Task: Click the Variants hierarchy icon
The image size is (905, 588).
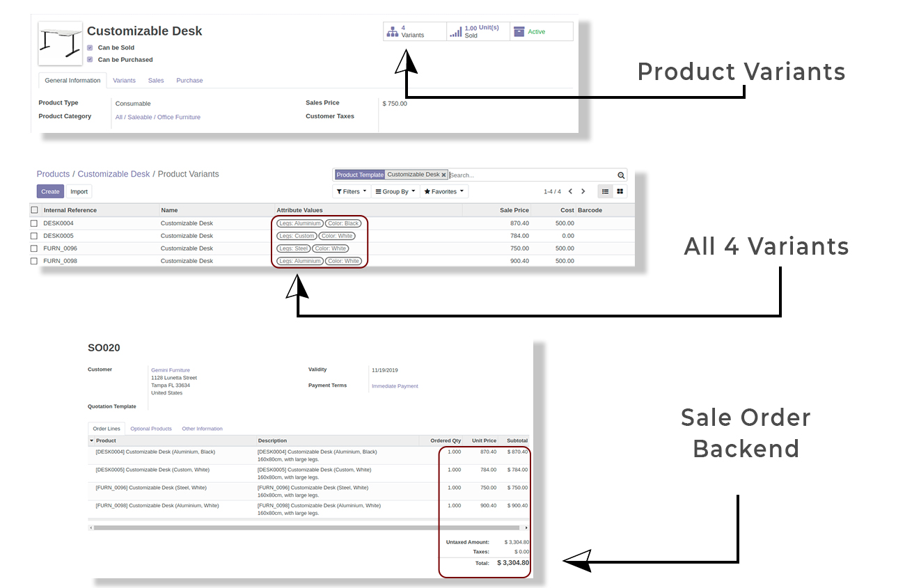Action: (393, 32)
